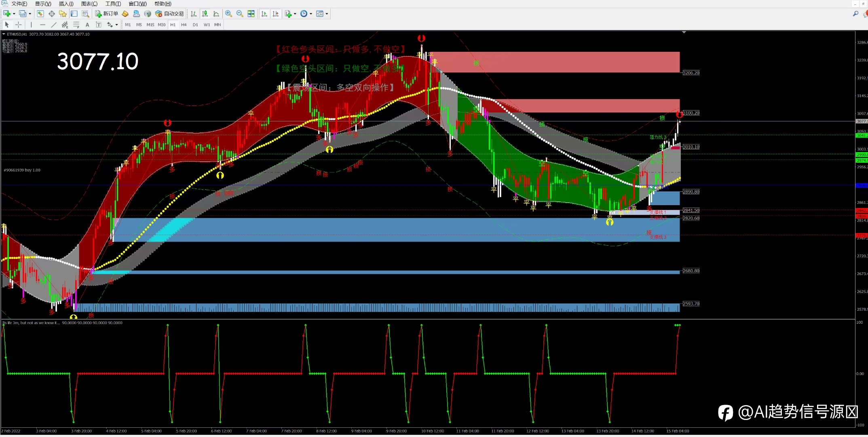Click the templates icon
Viewport: 868px width, 437px height.
[320, 14]
